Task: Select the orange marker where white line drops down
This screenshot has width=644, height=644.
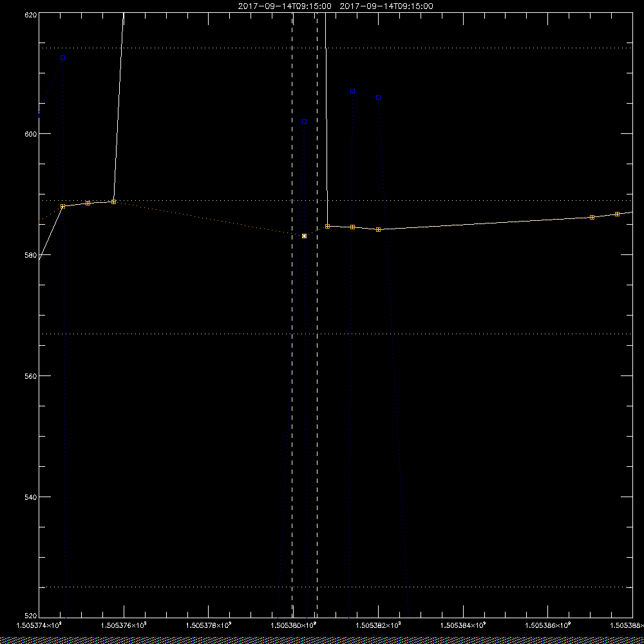Action: coord(327,226)
